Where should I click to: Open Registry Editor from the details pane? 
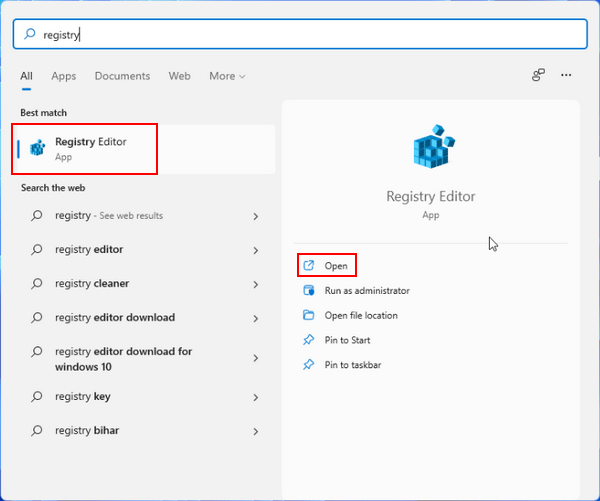coord(336,266)
